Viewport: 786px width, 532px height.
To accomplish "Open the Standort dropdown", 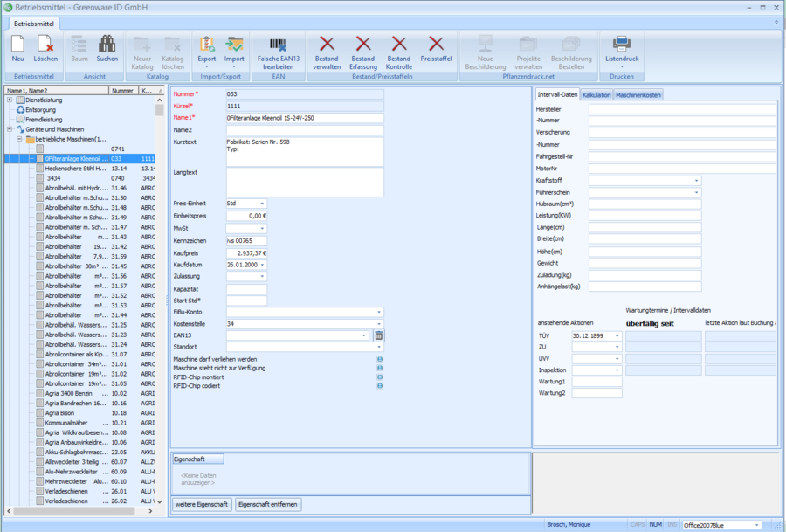I will [x=379, y=347].
